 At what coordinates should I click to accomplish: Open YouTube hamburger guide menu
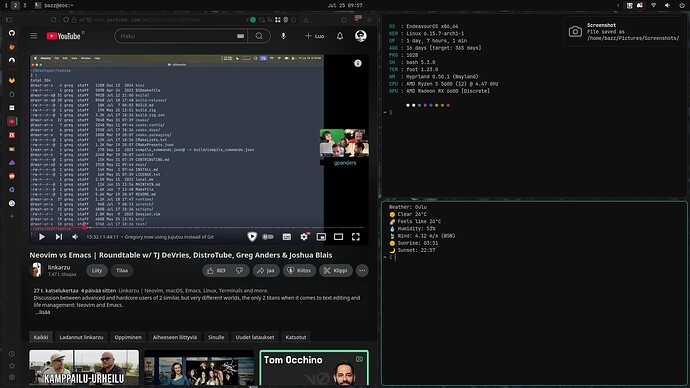(x=34, y=36)
